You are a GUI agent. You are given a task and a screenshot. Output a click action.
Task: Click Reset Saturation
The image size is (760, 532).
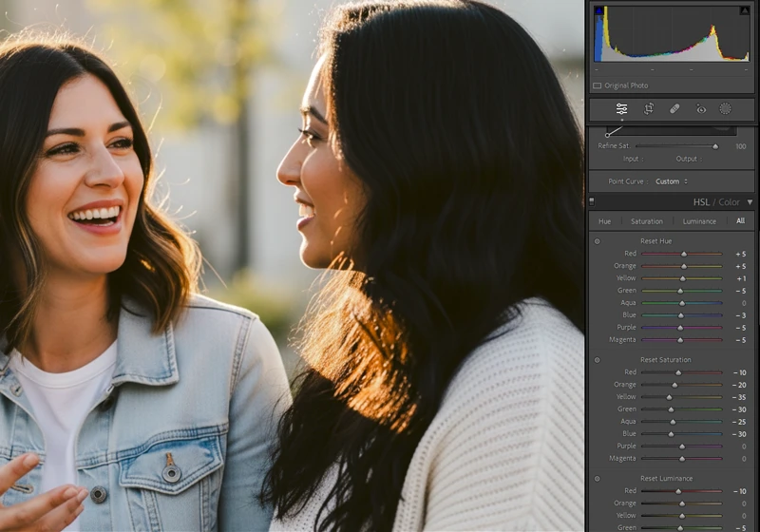pos(666,360)
